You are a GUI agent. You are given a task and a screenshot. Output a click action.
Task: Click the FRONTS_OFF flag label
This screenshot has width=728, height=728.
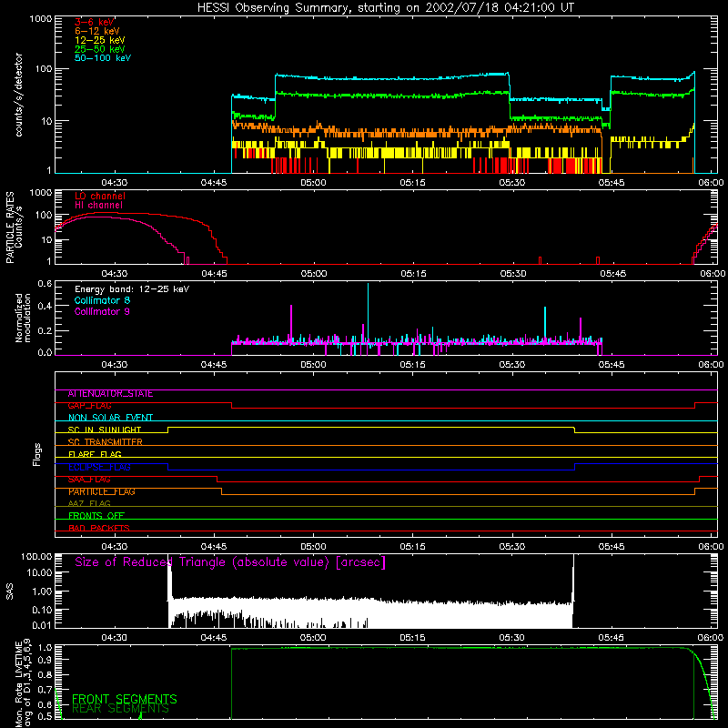(96, 516)
